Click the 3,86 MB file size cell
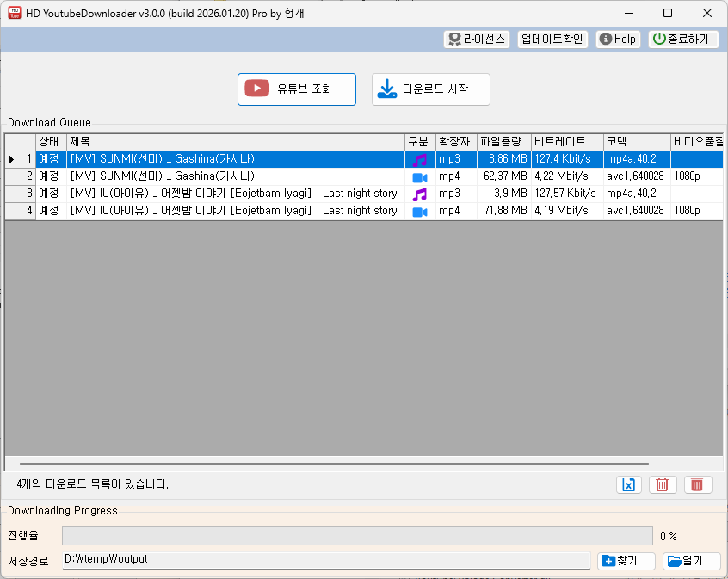The image size is (728, 579). pyautogui.click(x=503, y=159)
